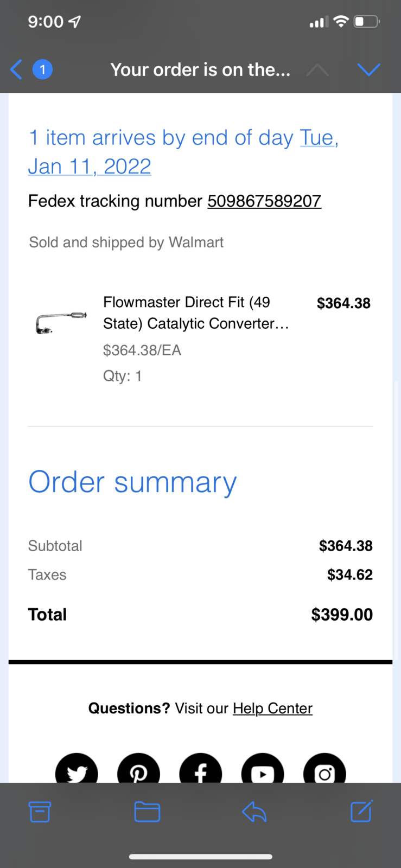Open Walmart's Facebook page
This screenshot has width=401, height=868.
[201, 770]
